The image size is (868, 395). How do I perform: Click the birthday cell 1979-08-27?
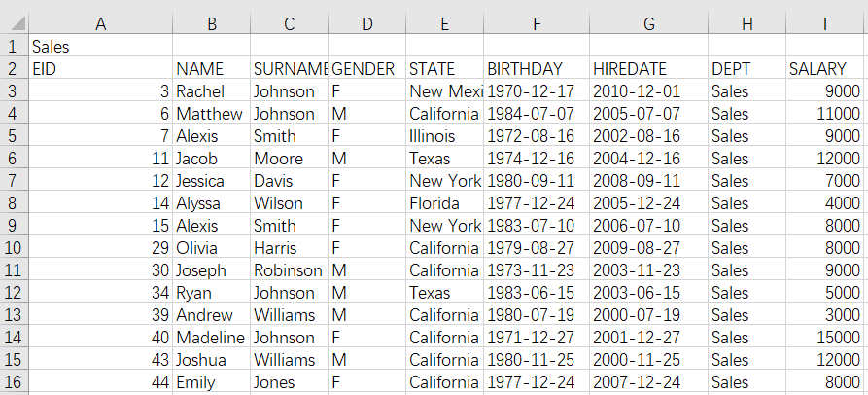pyautogui.click(x=537, y=248)
